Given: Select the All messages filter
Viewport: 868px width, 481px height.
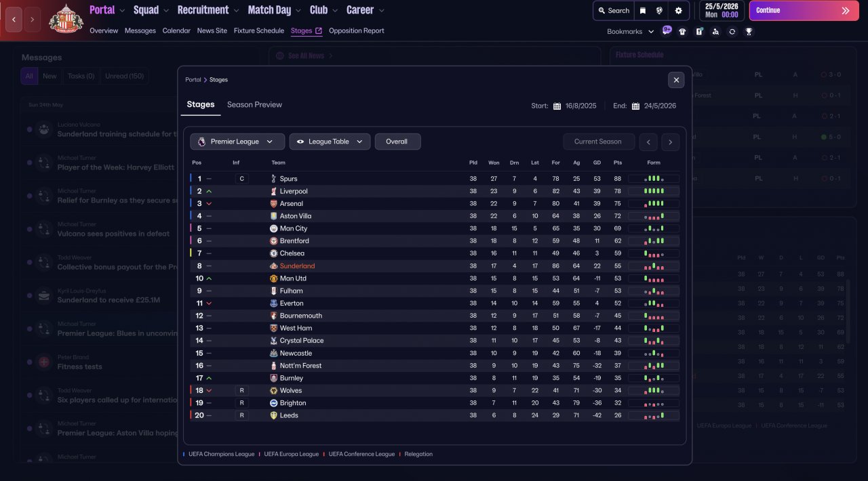Looking at the screenshot, I should [29, 76].
